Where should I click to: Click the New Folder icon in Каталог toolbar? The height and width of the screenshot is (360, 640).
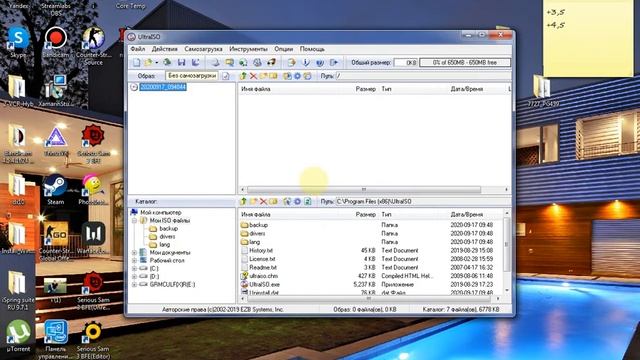(253, 201)
